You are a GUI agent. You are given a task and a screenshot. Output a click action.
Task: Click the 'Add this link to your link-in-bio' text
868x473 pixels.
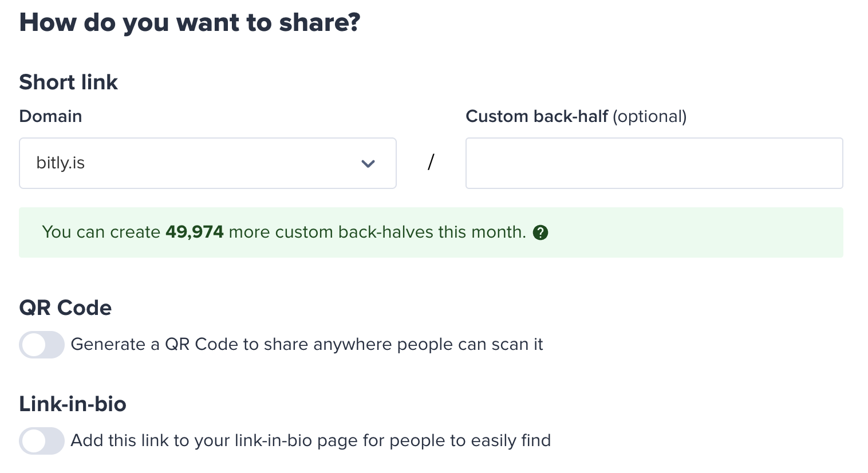[x=310, y=441]
